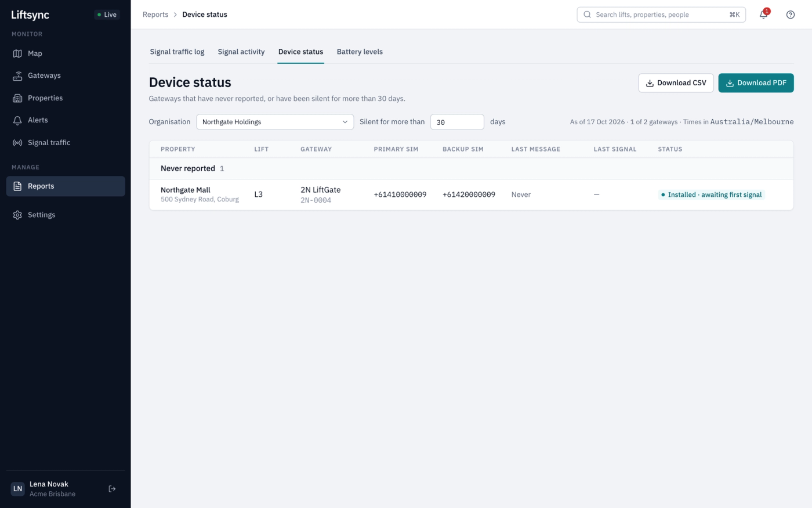Click the Lena Novak user name
Screen dimensions: 812x508
click(49, 484)
